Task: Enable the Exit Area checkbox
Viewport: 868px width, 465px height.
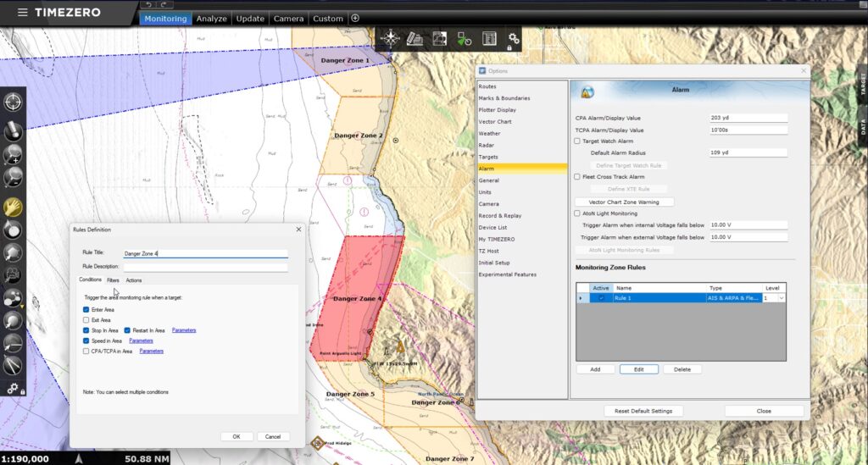Action: (86, 320)
